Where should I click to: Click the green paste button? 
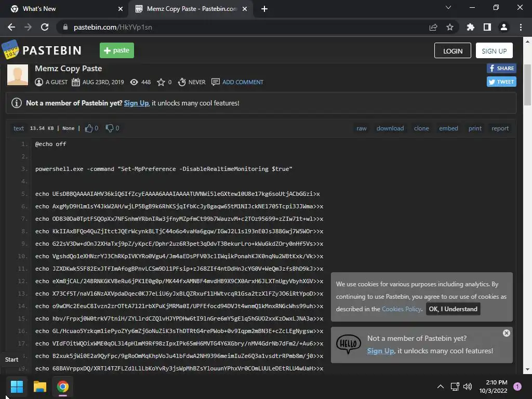[117, 50]
